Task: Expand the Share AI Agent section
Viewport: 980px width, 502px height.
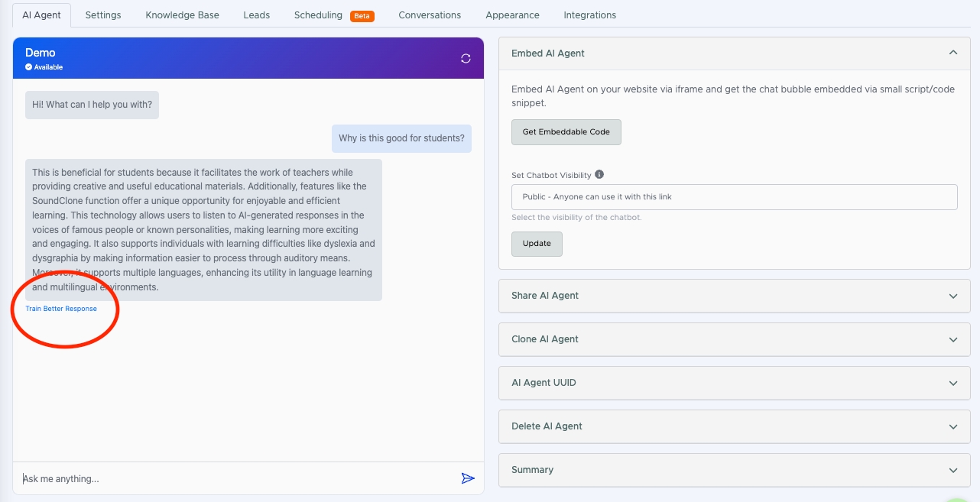Action: 952,296
